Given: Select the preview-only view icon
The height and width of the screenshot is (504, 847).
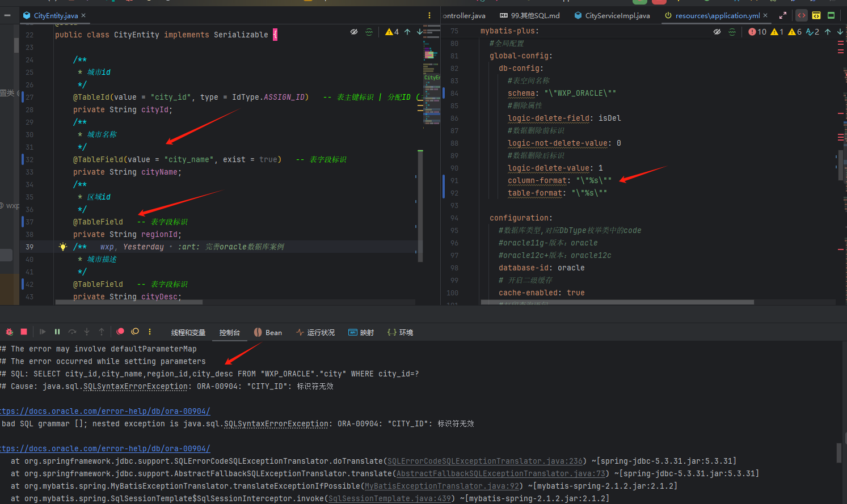Looking at the screenshot, I should [831, 15].
